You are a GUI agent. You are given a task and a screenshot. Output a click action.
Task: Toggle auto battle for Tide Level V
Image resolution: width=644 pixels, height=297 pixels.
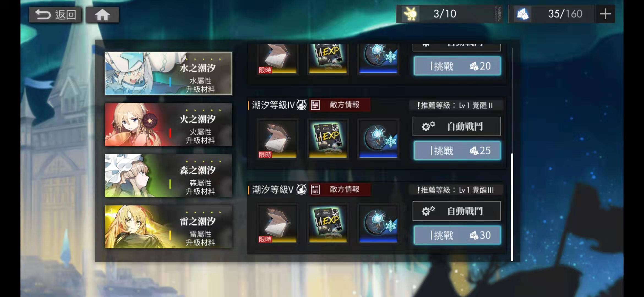(x=457, y=211)
